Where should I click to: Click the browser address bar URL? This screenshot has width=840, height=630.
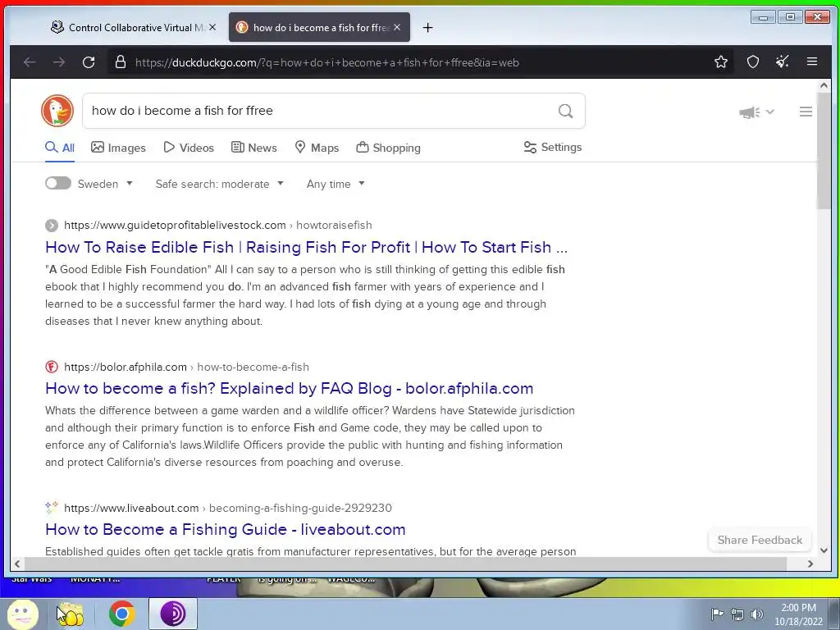[x=326, y=62]
